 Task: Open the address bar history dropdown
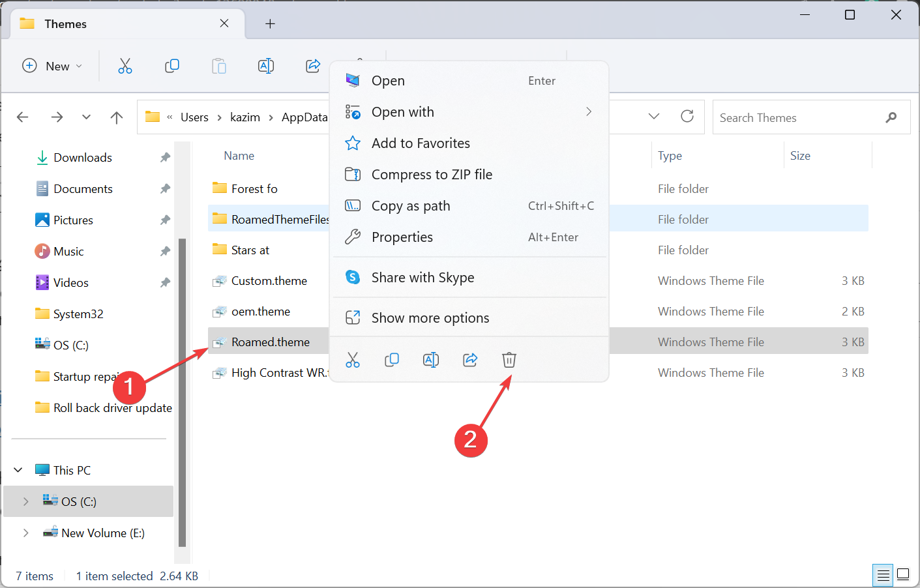click(654, 117)
